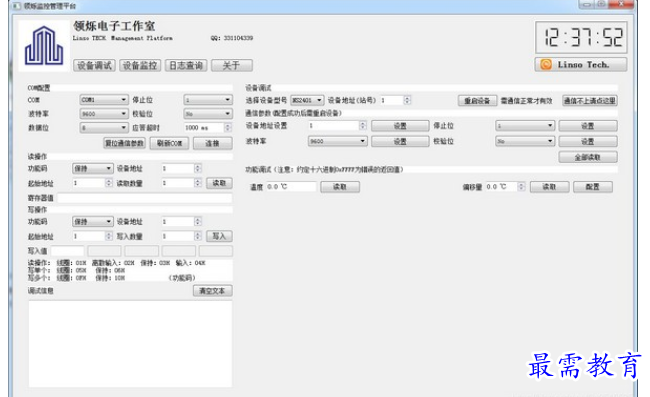Click the read operation 读取 button

click(x=219, y=183)
